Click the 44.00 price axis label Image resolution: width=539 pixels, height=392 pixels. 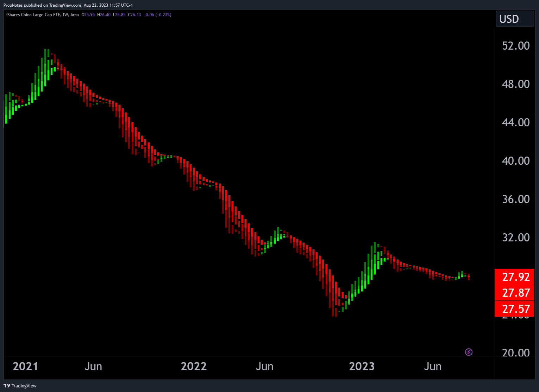point(516,122)
